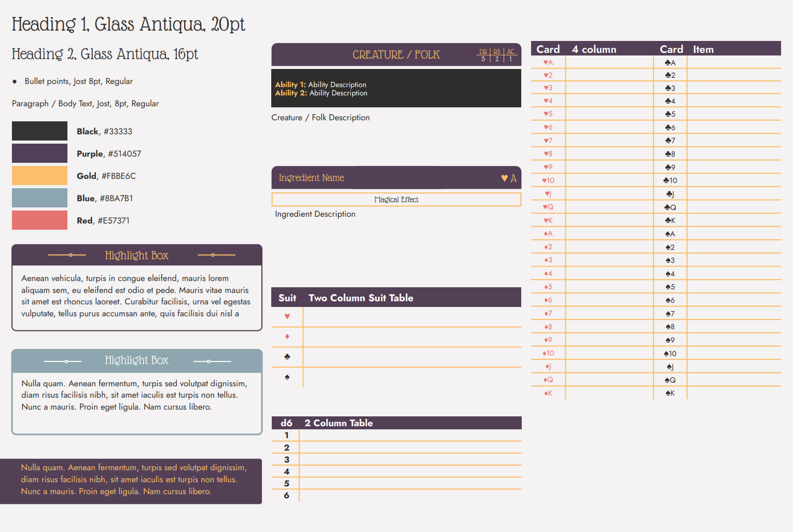
Task: Click the Ability 1 label in the dark panel
Action: [x=290, y=85]
